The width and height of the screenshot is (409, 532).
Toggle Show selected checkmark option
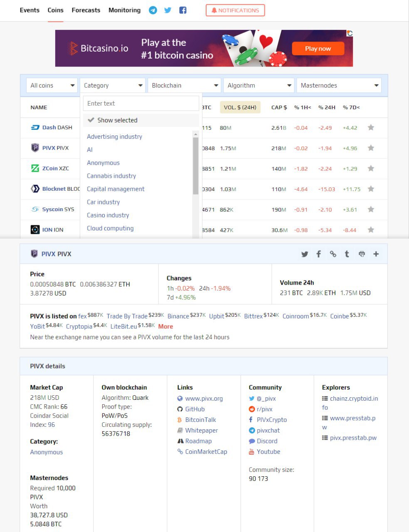tap(141, 120)
